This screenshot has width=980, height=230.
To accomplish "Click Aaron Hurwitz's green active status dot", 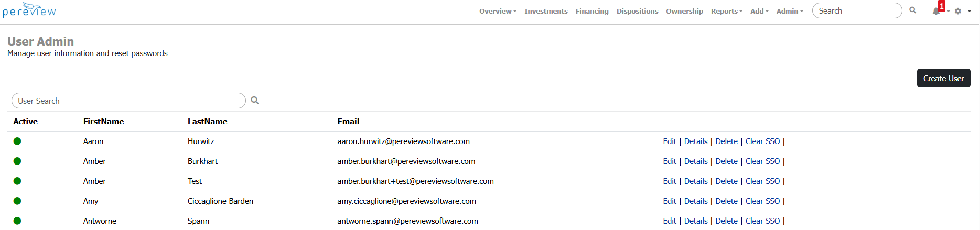I will [17, 141].
